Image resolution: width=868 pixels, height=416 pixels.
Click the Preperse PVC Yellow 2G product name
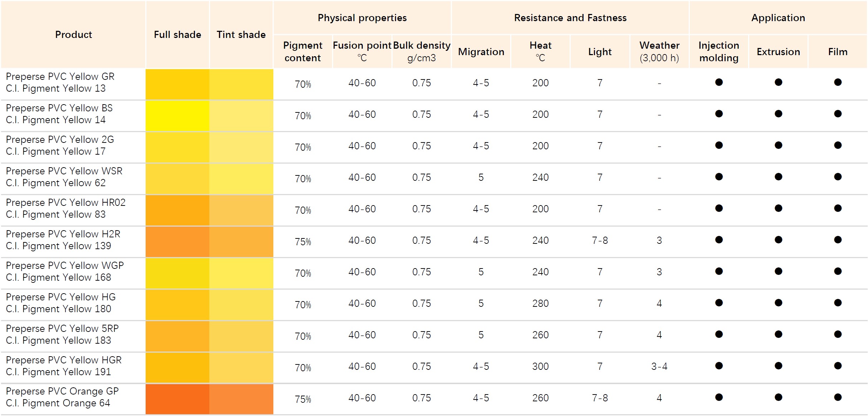point(60,140)
